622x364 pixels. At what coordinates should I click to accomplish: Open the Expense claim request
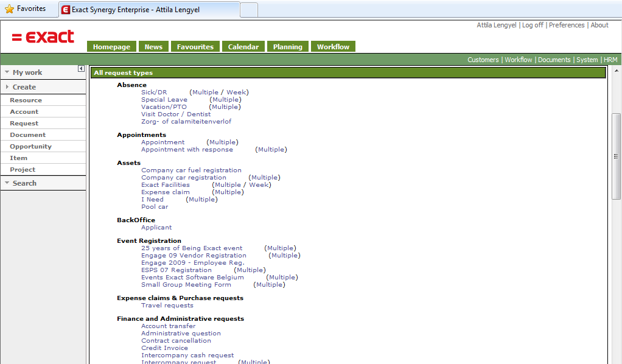coord(166,192)
